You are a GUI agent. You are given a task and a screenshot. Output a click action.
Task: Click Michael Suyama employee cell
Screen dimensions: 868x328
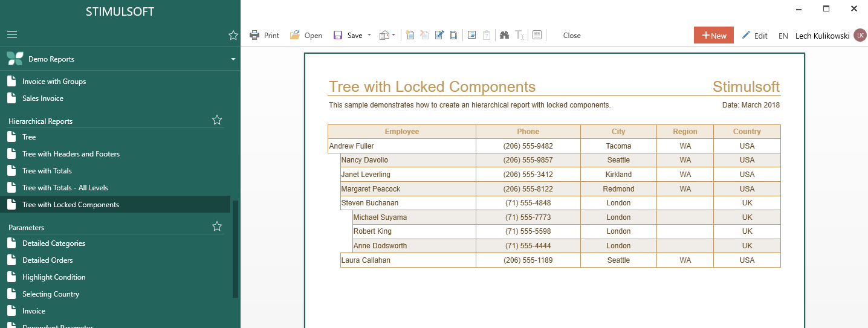click(414, 217)
